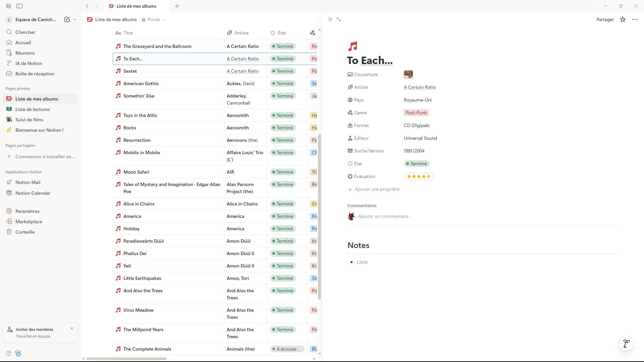Click the Ajouter un commentaire field
This screenshot has height=362, width=644.
tap(385, 216)
